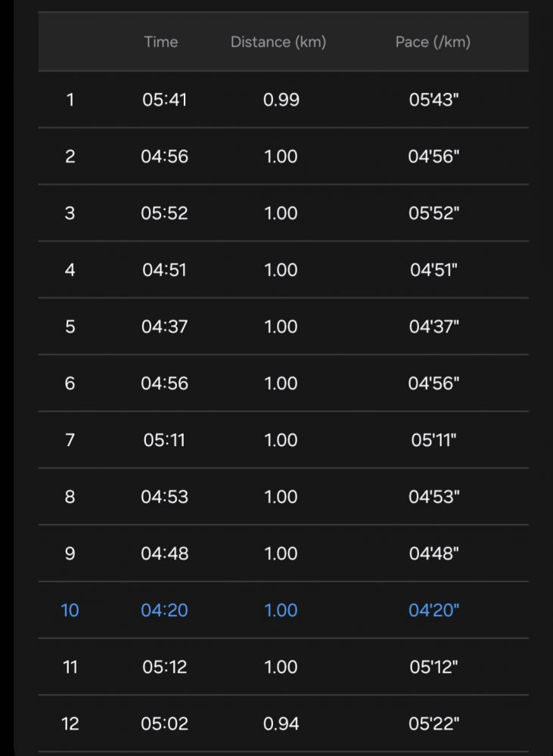
Task: Click lap 2 time 04:56
Action: pyautogui.click(x=165, y=156)
